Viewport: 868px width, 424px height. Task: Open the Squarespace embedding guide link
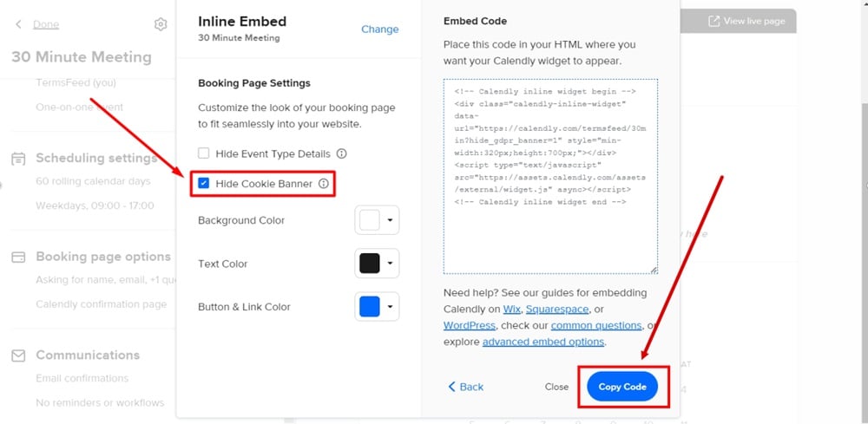pyautogui.click(x=557, y=309)
